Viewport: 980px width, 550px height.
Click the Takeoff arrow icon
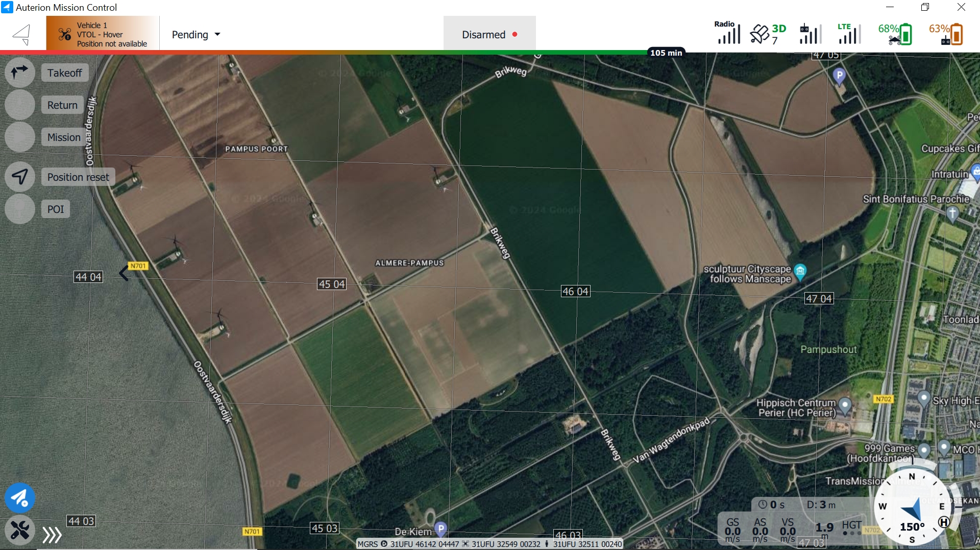click(x=19, y=73)
